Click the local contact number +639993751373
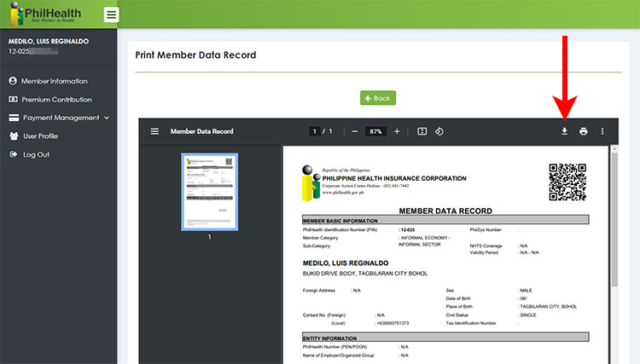The width and height of the screenshot is (640, 364). pyautogui.click(x=393, y=323)
